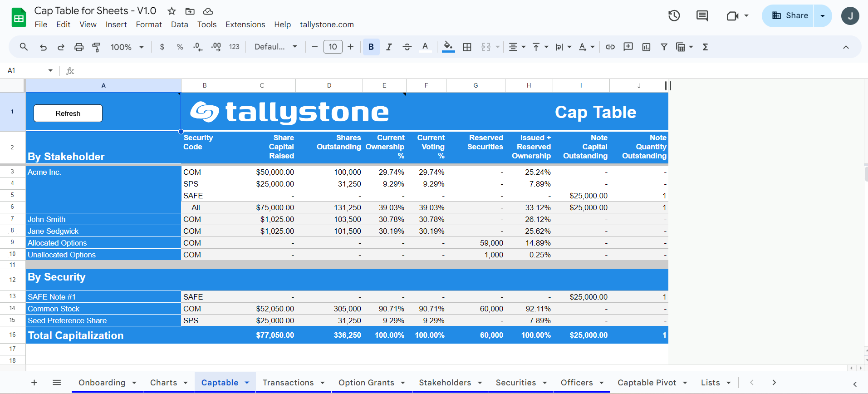Move the document to a folder
The height and width of the screenshot is (394, 868).
coord(190,11)
